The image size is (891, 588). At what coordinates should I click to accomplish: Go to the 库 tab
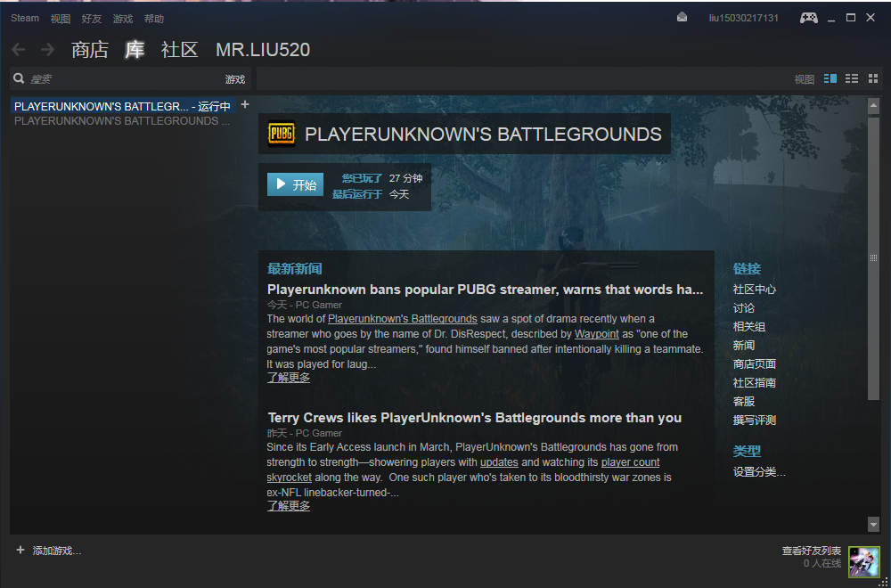click(x=135, y=50)
